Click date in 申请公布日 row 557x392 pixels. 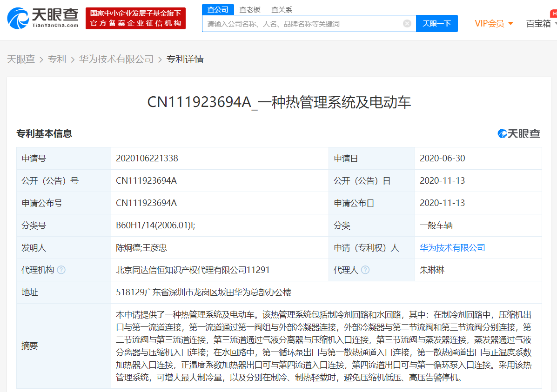pyautogui.click(x=442, y=203)
